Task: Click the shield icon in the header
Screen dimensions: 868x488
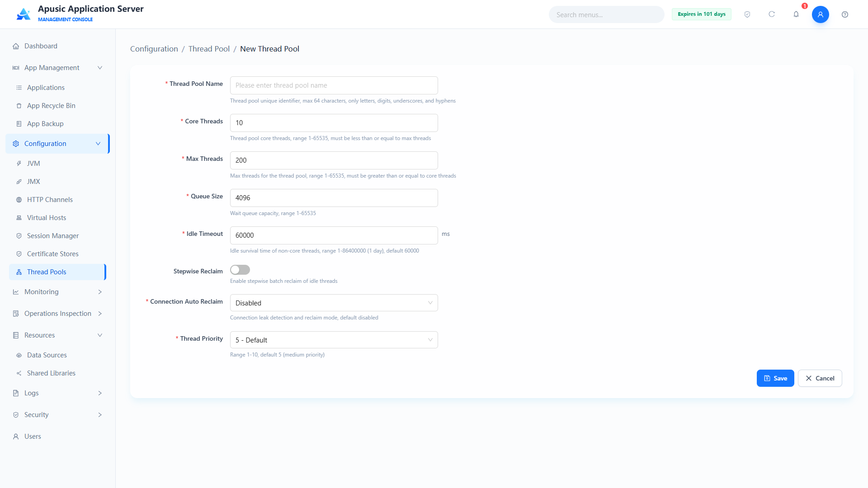Action: pyautogui.click(x=747, y=14)
